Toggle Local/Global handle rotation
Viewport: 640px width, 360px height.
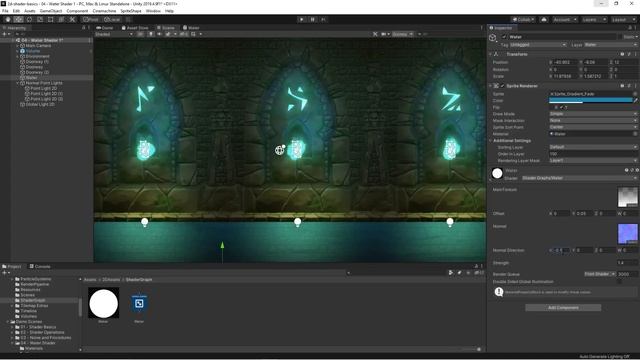point(112,19)
